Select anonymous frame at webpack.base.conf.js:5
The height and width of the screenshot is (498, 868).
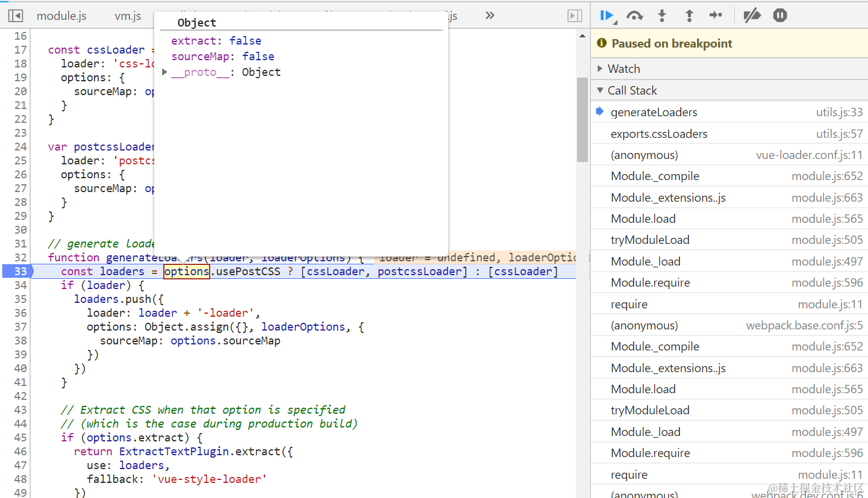pyautogui.click(x=729, y=325)
